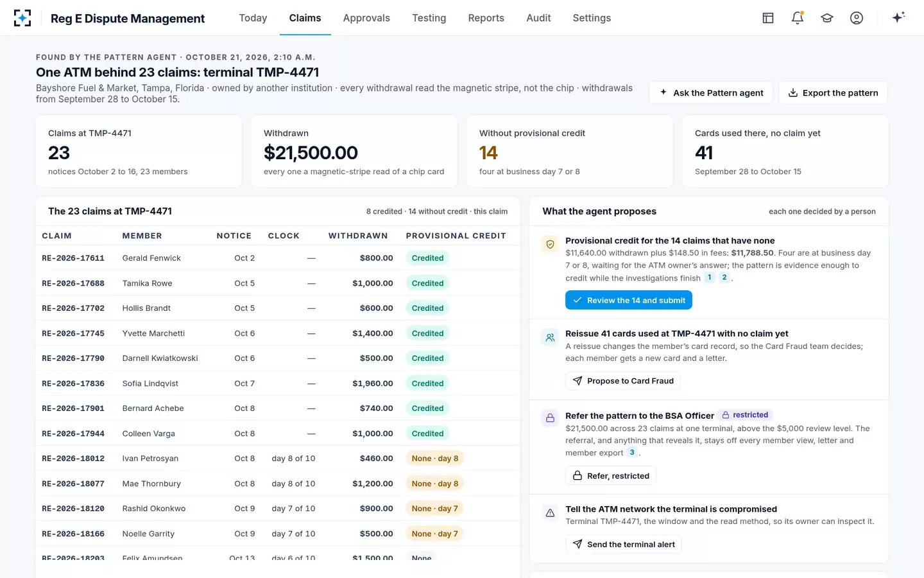Open the graduation cap training icon
924x578 pixels.
pyautogui.click(x=827, y=18)
